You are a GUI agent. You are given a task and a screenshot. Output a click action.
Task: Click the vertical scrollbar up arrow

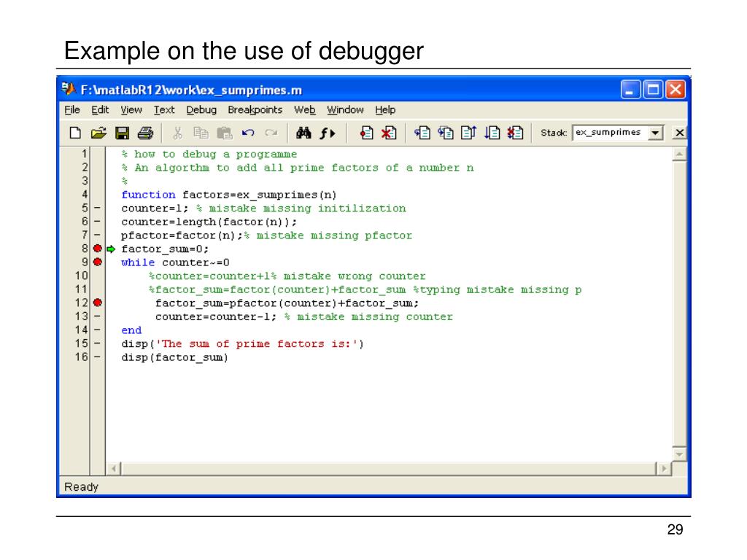coord(679,155)
